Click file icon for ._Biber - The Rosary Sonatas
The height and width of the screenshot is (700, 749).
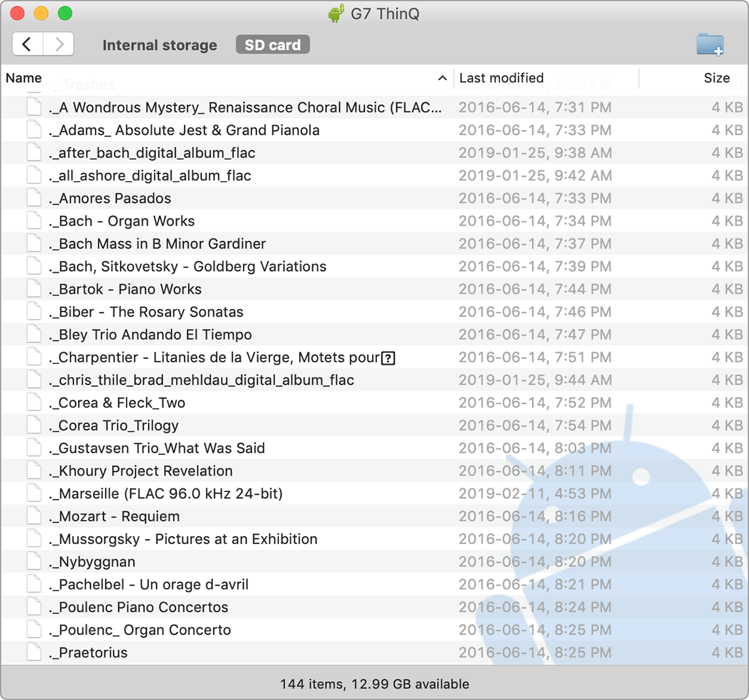[x=34, y=312]
